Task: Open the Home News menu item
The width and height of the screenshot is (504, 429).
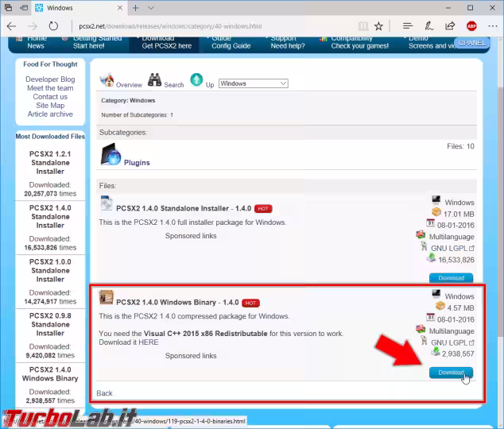Action: pos(36,42)
